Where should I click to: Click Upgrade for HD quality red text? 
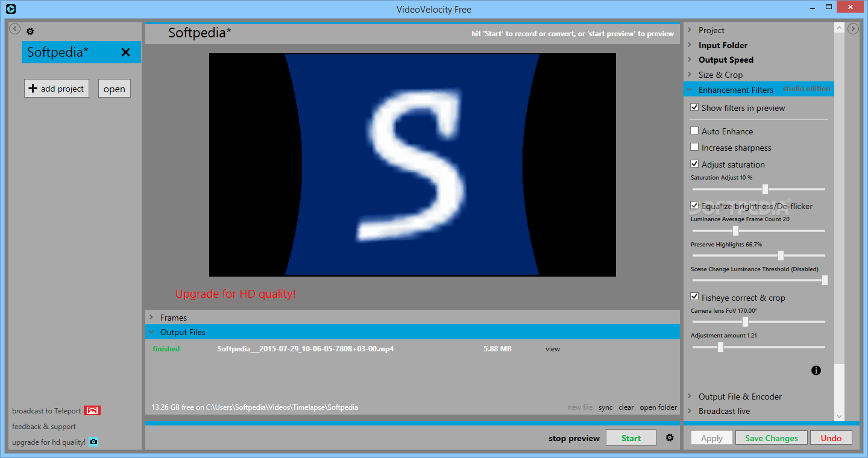coord(236,294)
